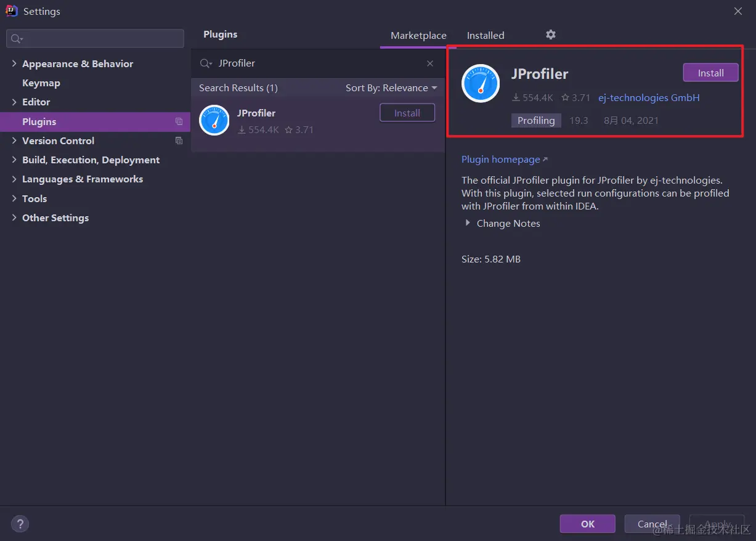Close the Settings window
The width and height of the screenshot is (756, 541).
[x=738, y=11]
